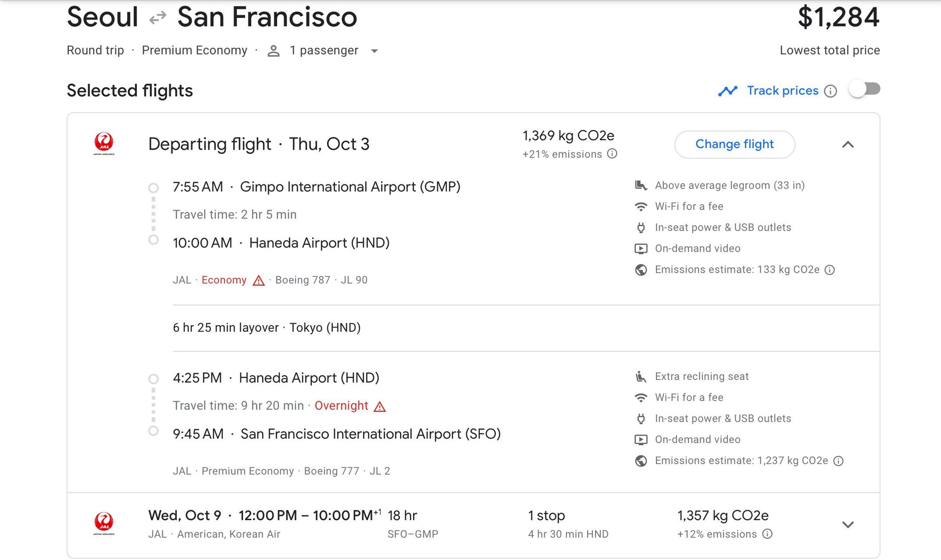Viewport: 941px width, 560px height.
Task: Click the JAL logo on return flight
Action: (x=104, y=523)
